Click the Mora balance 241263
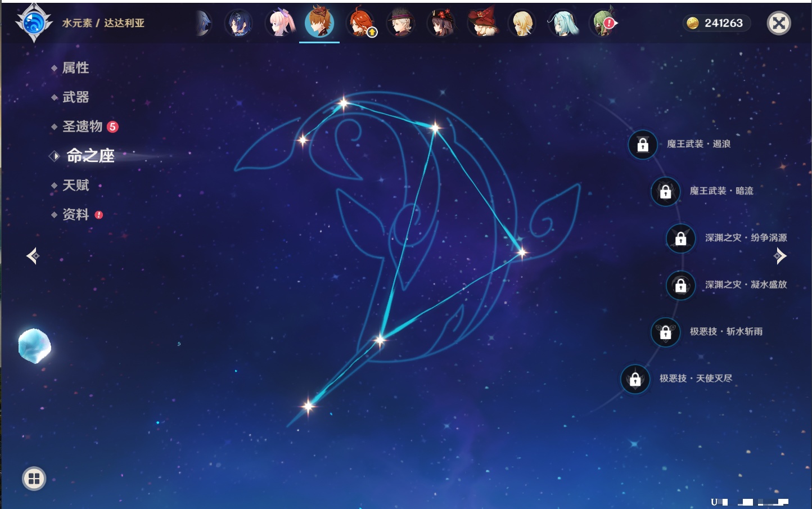Screen dimensions: 812x509 click(716, 23)
